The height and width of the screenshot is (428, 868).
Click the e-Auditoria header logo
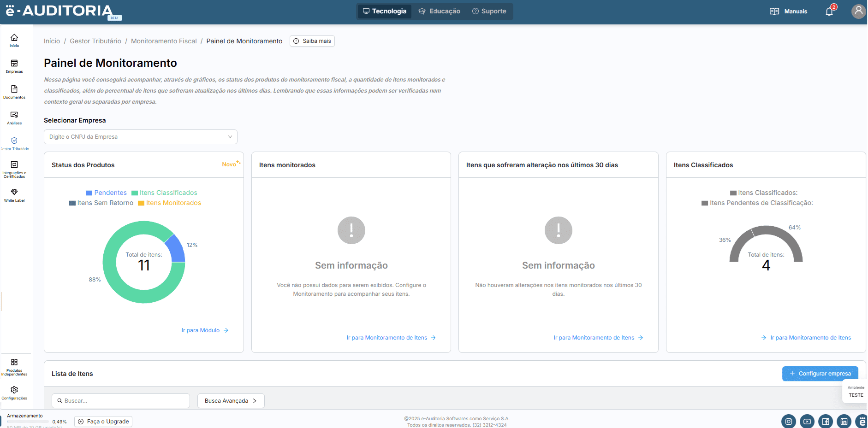(x=64, y=12)
